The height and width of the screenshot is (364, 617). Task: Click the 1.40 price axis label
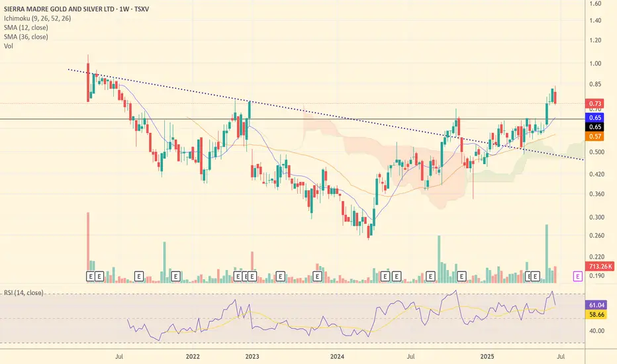595,21
